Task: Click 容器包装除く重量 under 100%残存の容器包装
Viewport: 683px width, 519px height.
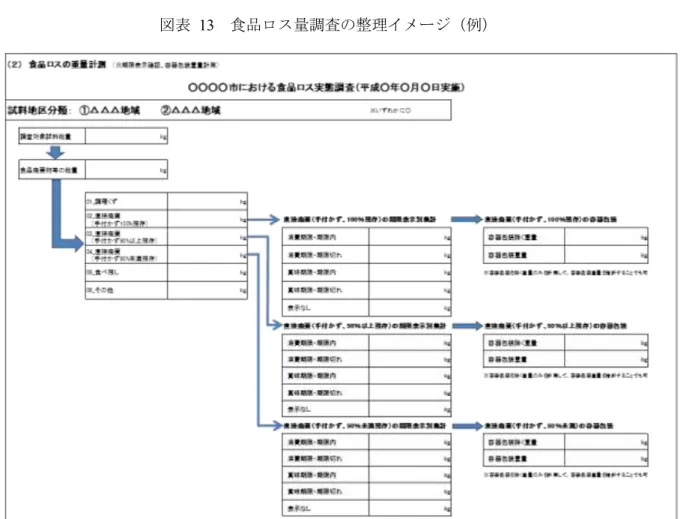Action: click(x=524, y=237)
